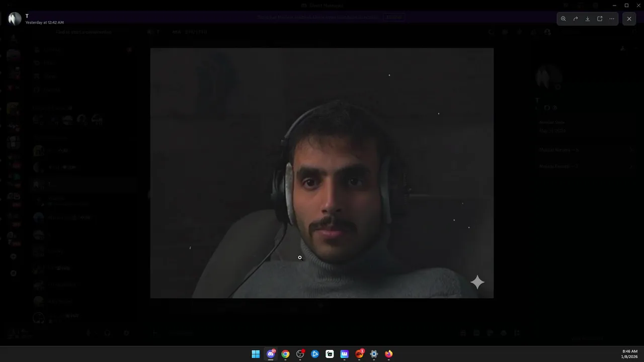Click the sender's avatar in the viewer header
The image size is (644, 362).
pos(15,19)
